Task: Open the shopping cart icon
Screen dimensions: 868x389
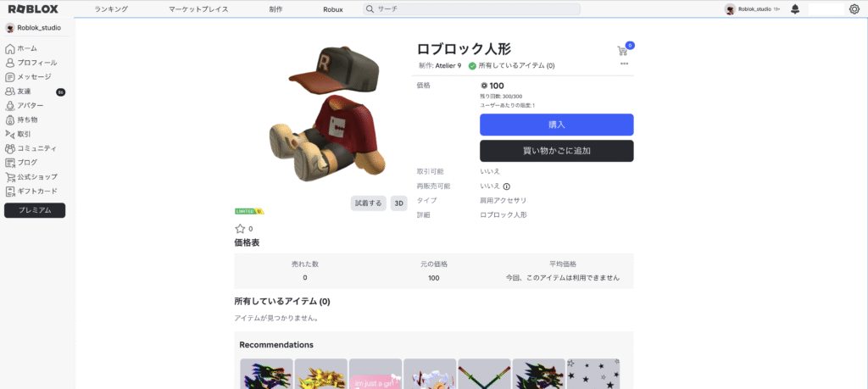Action: (622, 51)
